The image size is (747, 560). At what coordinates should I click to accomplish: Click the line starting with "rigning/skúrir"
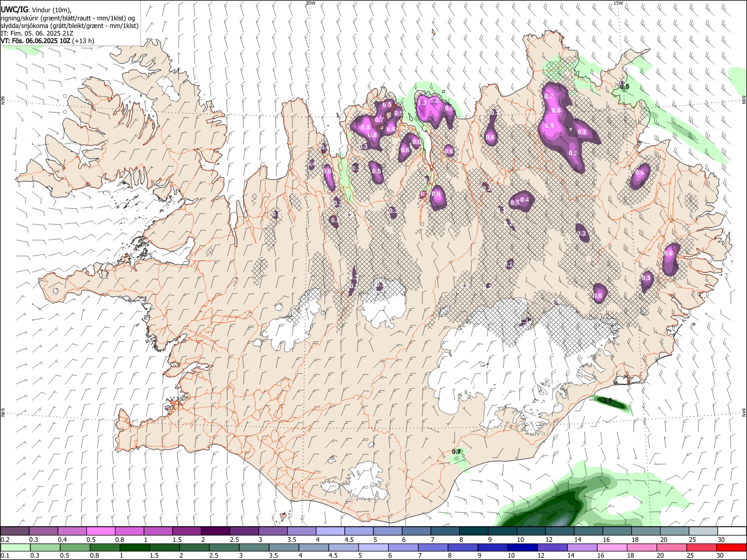[x=68, y=18]
